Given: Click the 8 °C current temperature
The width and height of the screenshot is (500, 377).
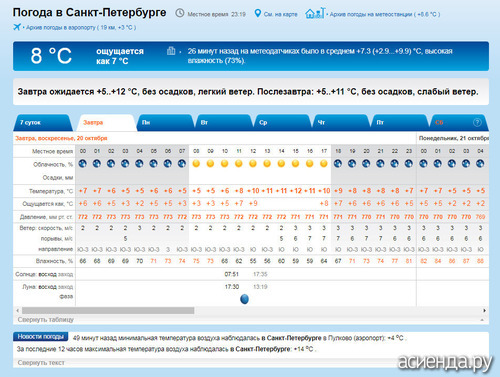Looking at the screenshot, I should [51, 56].
